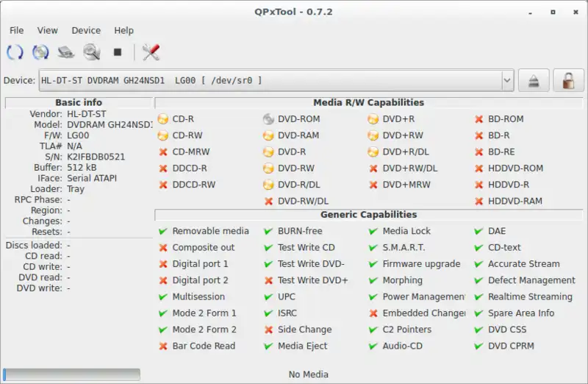Click the 'Discs loaded:' label
This screenshot has height=384, width=588.
(34, 245)
